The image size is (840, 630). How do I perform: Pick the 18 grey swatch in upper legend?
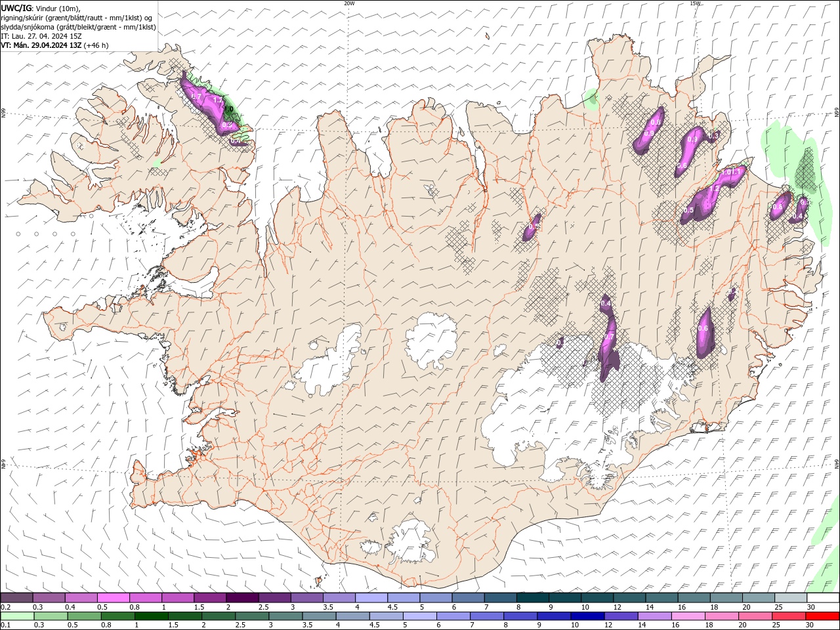pyautogui.click(x=725, y=598)
